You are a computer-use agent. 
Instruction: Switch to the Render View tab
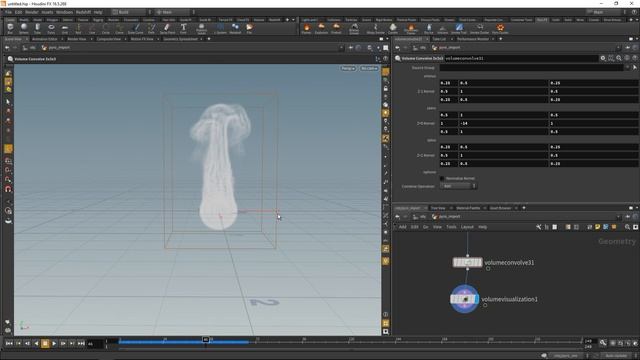[x=76, y=39]
